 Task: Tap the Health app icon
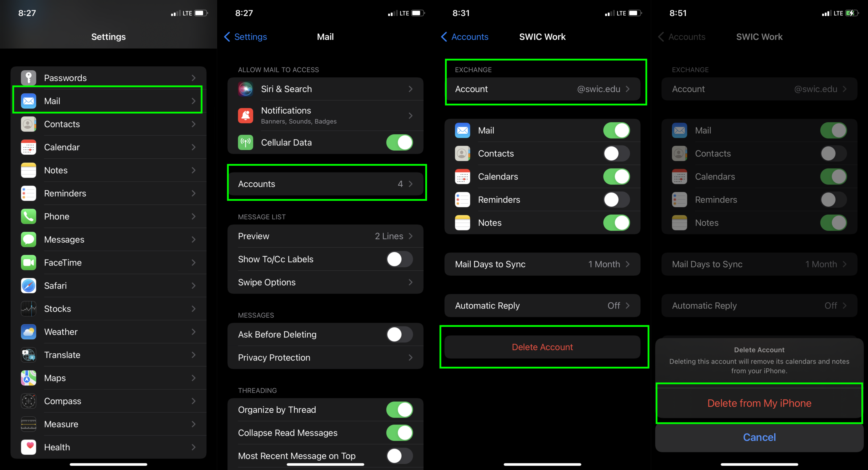pyautogui.click(x=28, y=447)
